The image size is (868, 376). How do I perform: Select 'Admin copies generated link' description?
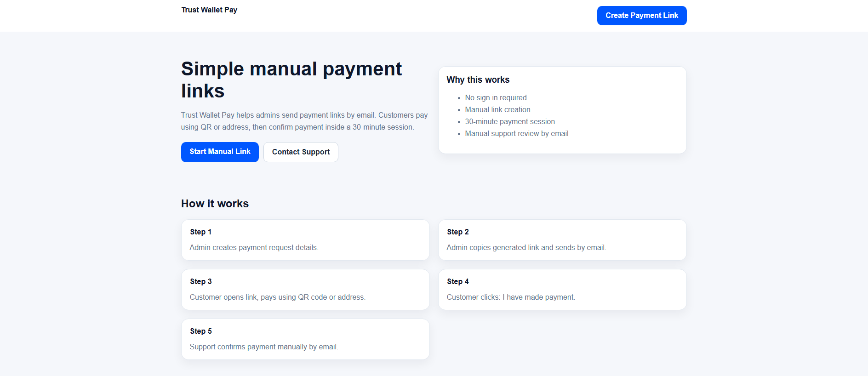(526, 248)
